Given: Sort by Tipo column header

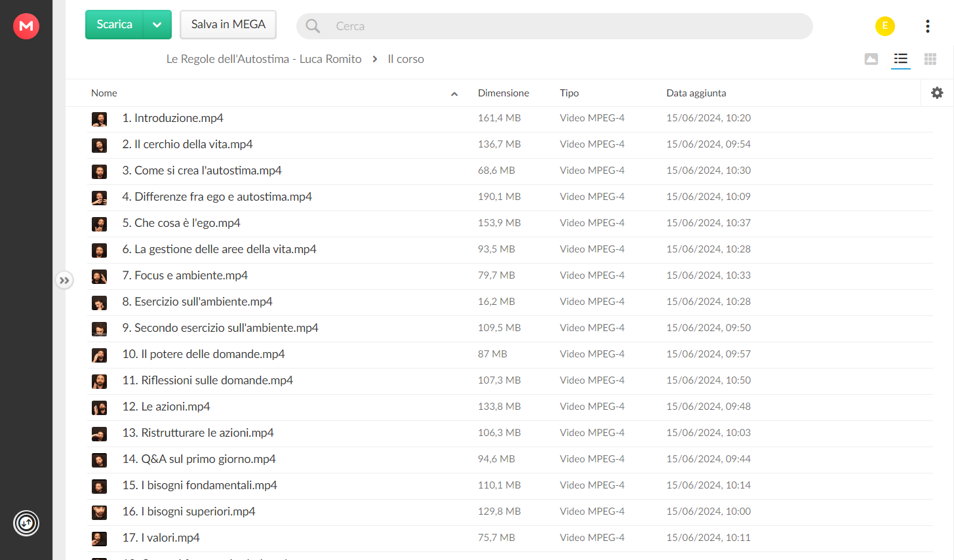Looking at the screenshot, I should pyautogui.click(x=569, y=93).
